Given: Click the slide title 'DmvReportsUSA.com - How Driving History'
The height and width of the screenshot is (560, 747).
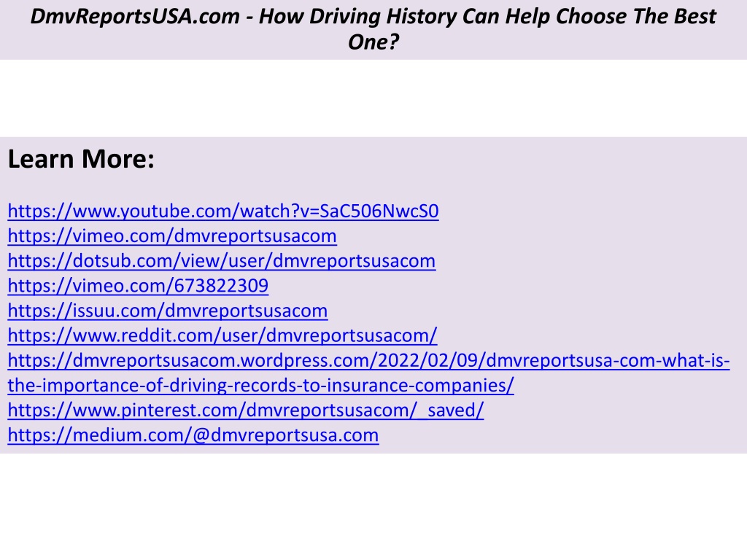Looking at the screenshot, I should (373, 29).
